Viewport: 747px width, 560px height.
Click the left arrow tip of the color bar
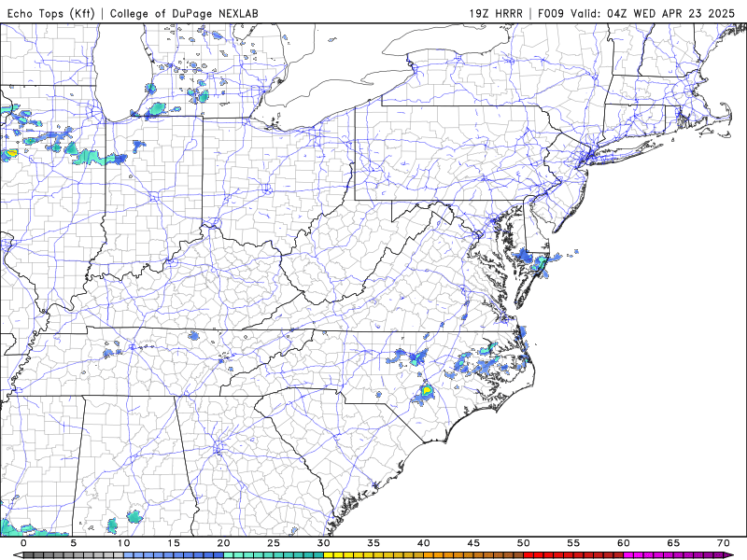18,555
